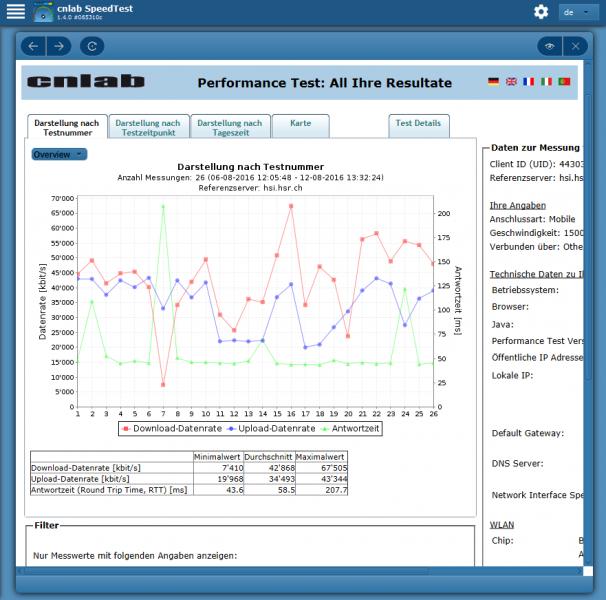Viewport: 606px width, 600px height.
Task: Click download maximum value 67'505
Action: 334,468
